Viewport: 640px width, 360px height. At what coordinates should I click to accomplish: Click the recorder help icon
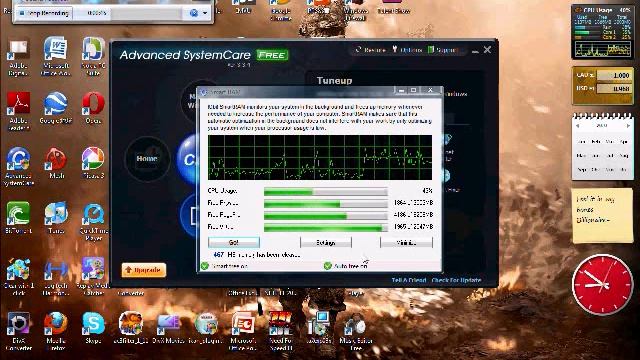(x=194, y=13)
